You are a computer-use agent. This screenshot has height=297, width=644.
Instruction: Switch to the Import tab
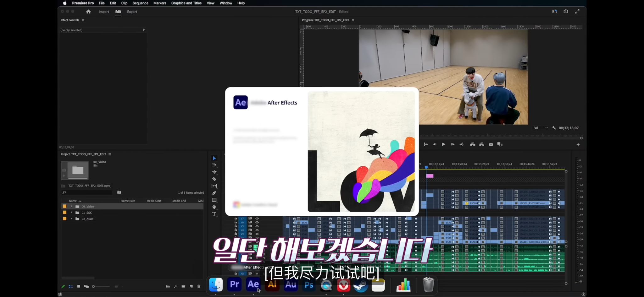click(x=104, y=12)
